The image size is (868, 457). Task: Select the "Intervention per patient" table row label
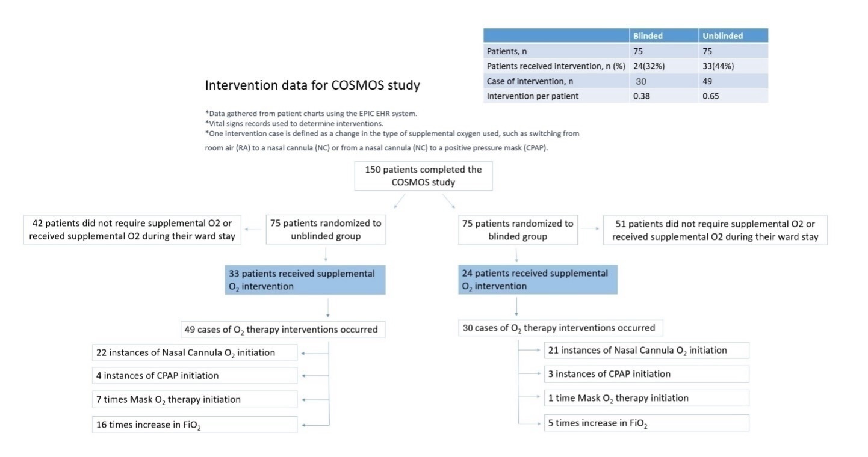point(524,96)
